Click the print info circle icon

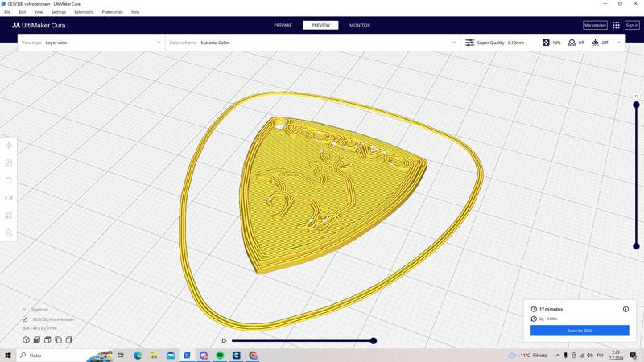(625, 309)
